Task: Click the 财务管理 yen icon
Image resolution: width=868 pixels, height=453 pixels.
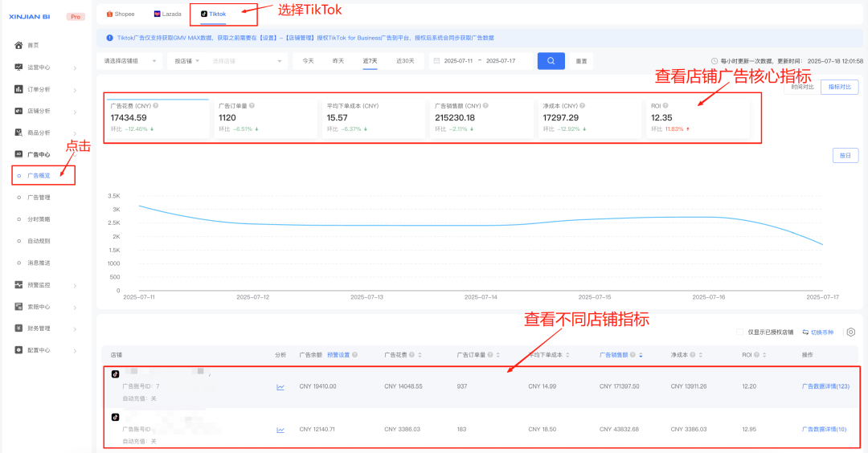Action: point(18,328)
